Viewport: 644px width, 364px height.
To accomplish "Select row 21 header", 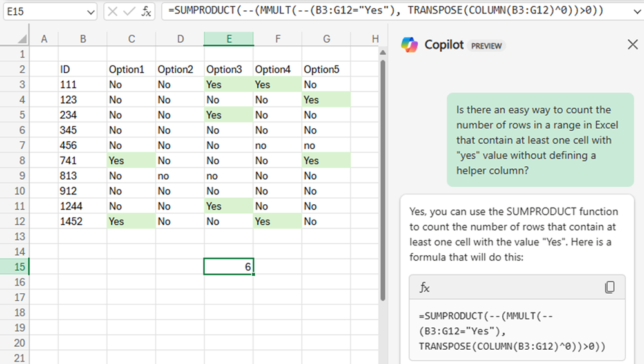I will [14, 358].
